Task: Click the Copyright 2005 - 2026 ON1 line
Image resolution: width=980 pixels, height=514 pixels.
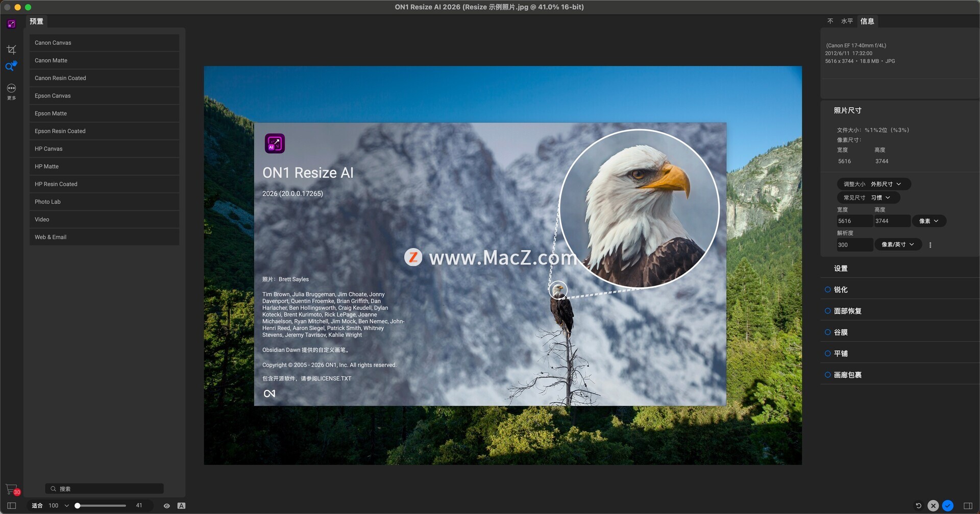Action: (329, 365)
